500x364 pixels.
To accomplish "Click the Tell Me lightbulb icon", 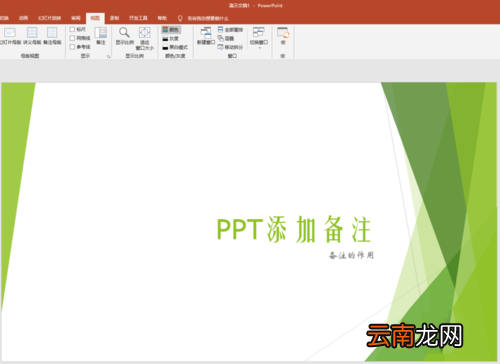I will point(180,18).
